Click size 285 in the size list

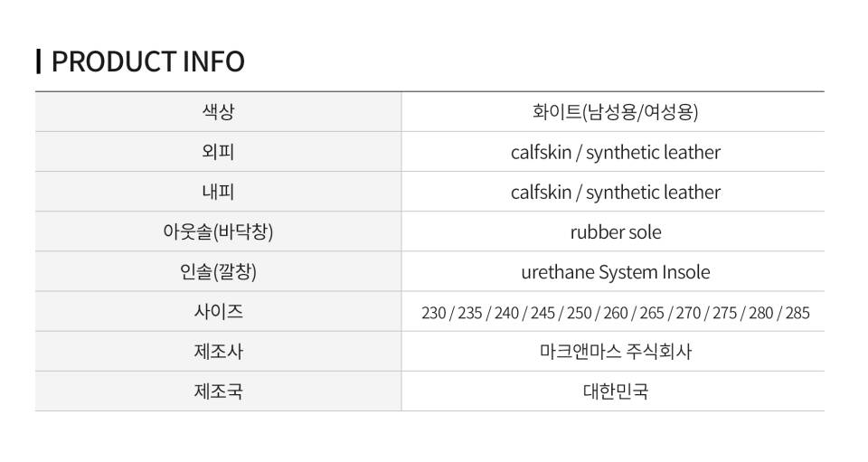click(797, 313)
